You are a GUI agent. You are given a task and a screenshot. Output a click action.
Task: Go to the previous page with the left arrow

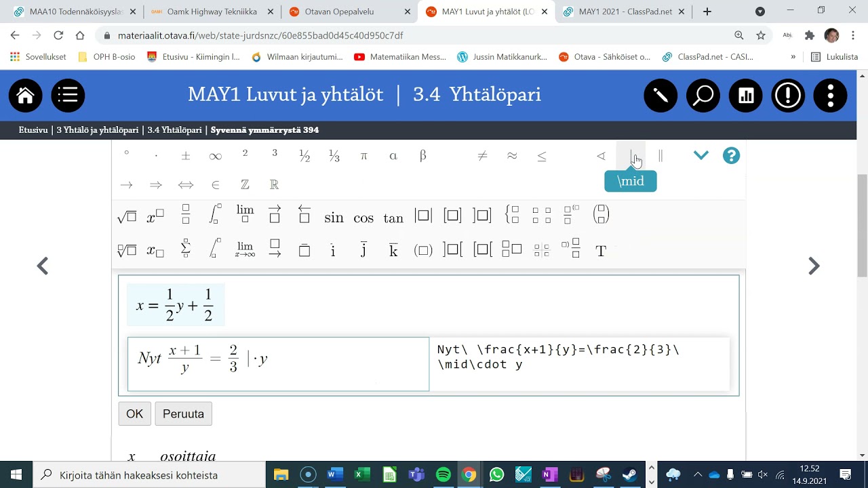[42, 266]
